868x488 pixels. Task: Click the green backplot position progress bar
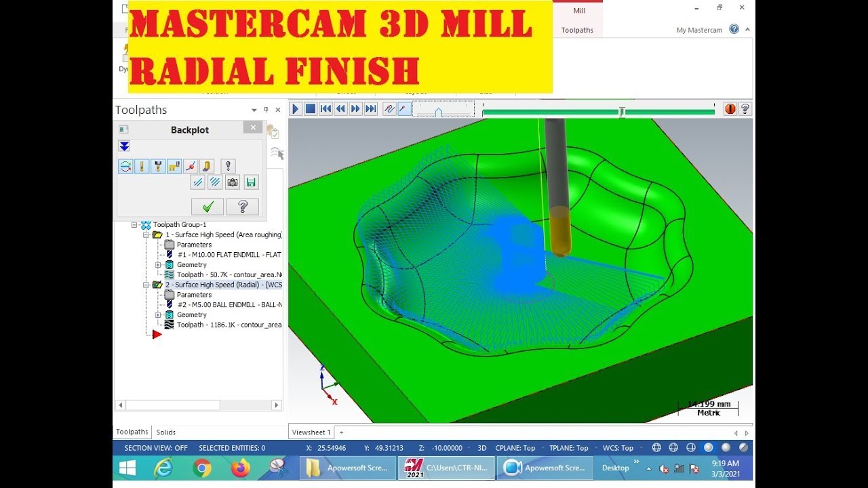click(598, 112)
